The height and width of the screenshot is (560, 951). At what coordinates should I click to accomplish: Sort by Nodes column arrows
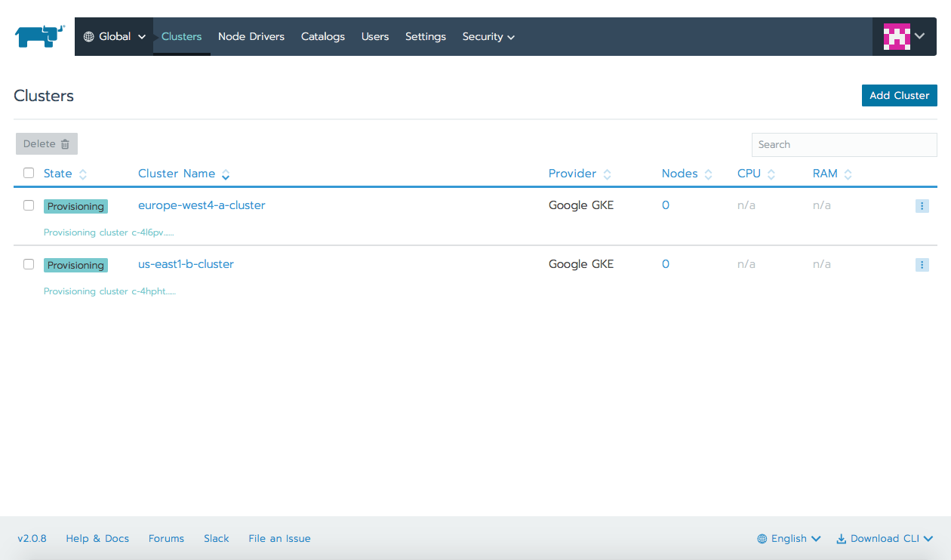[708, 174]
